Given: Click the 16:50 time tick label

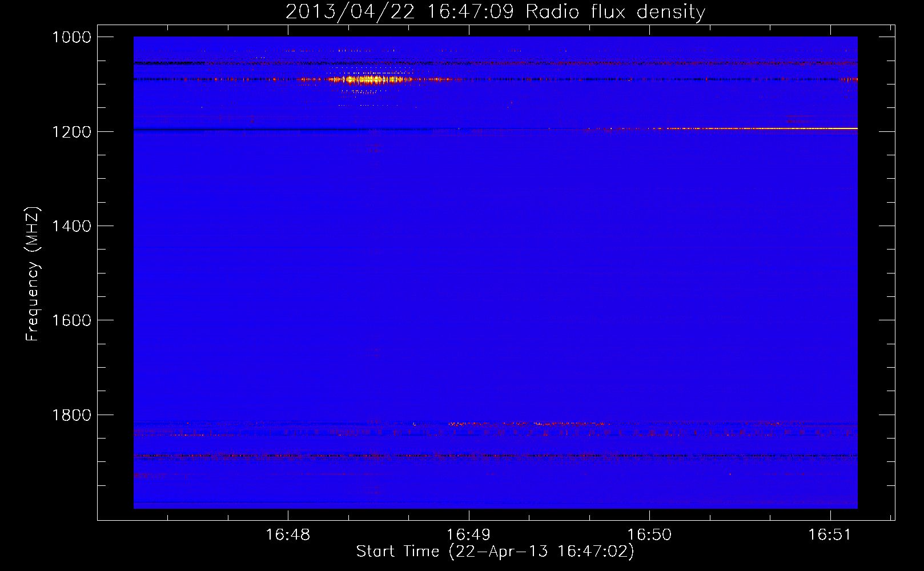Looking at the screenshot, I should click(649, 535).
